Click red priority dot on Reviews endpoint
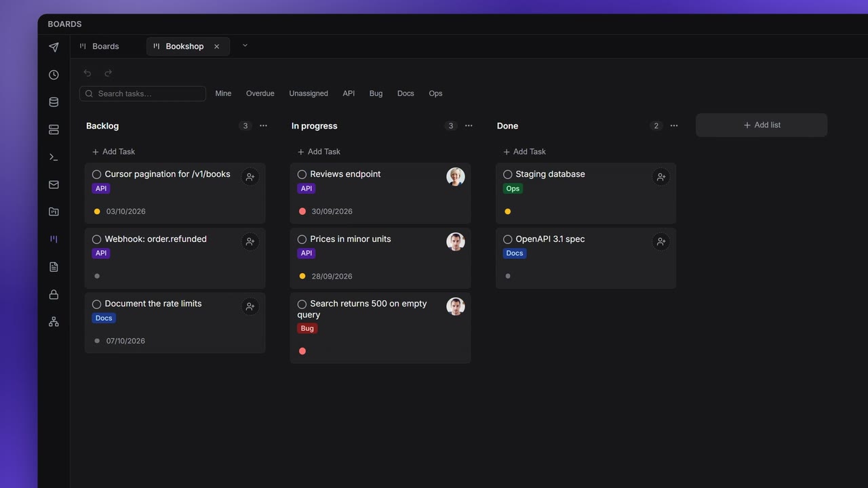Viewport: 868px width, 488px height. point(302,211)
